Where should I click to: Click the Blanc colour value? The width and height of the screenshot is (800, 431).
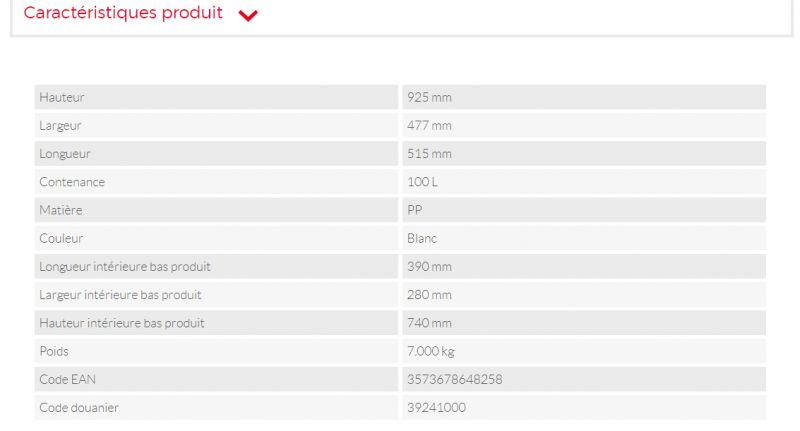[x=422, y=239]
